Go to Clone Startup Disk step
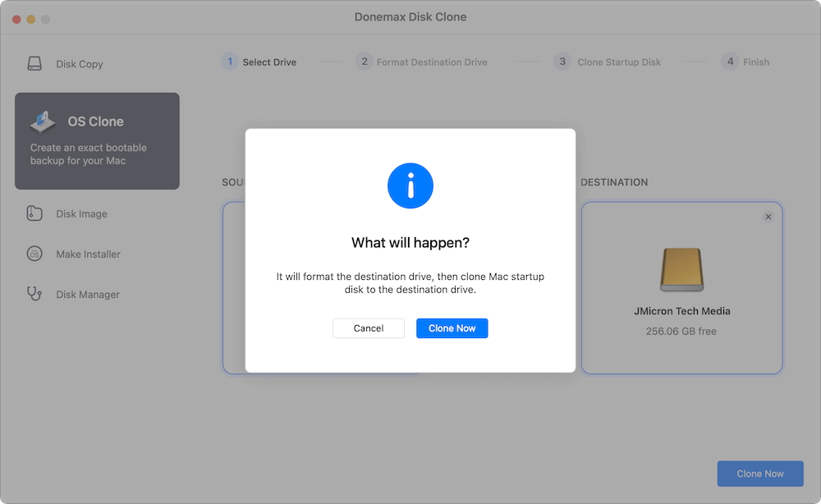The height and width of the screenshot is (504, 821). (619, 62)
